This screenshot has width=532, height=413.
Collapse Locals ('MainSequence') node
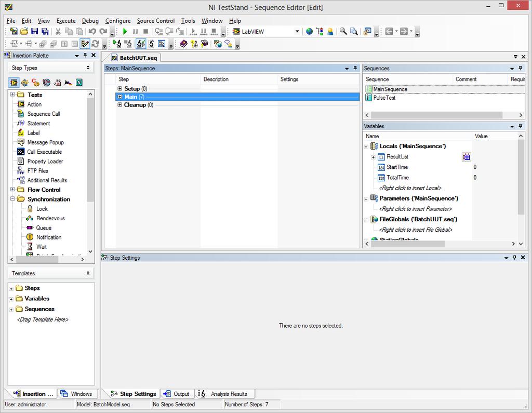366,146
